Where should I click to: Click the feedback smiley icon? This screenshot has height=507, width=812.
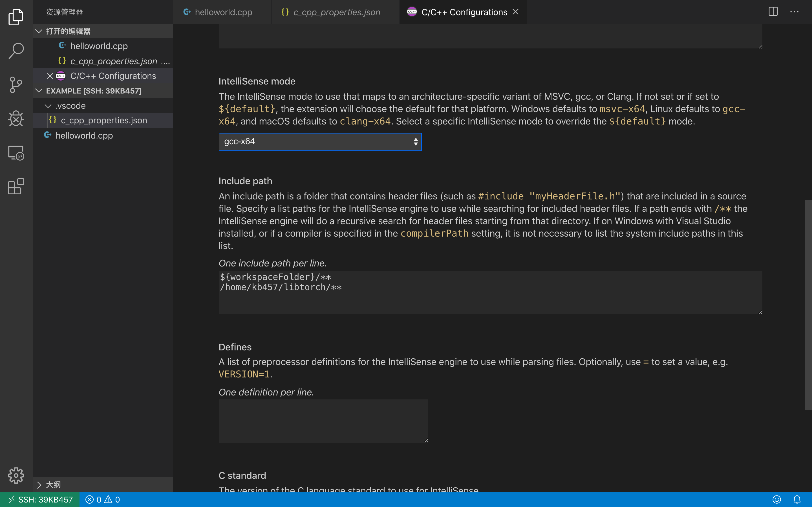(776, 500)
